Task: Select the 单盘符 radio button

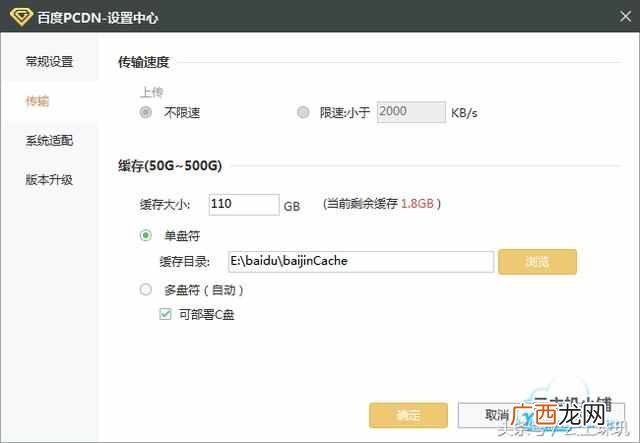Action: pyautogui.click(x=146, y=235)
